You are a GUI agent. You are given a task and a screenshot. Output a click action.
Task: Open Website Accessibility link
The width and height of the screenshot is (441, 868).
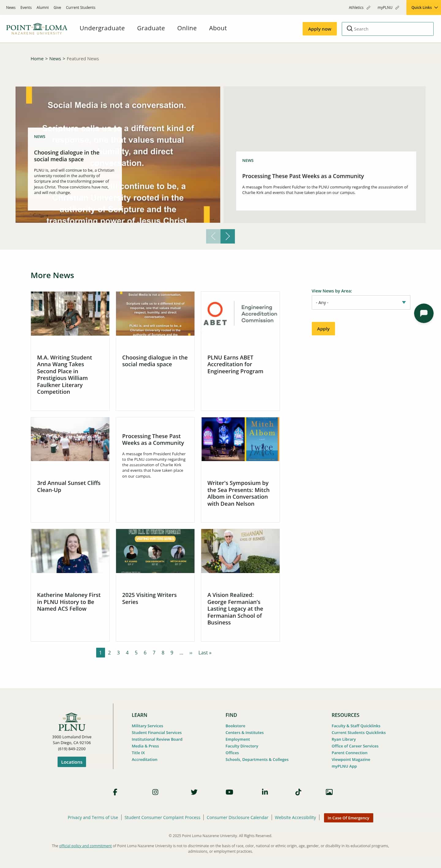pos(295,818)
